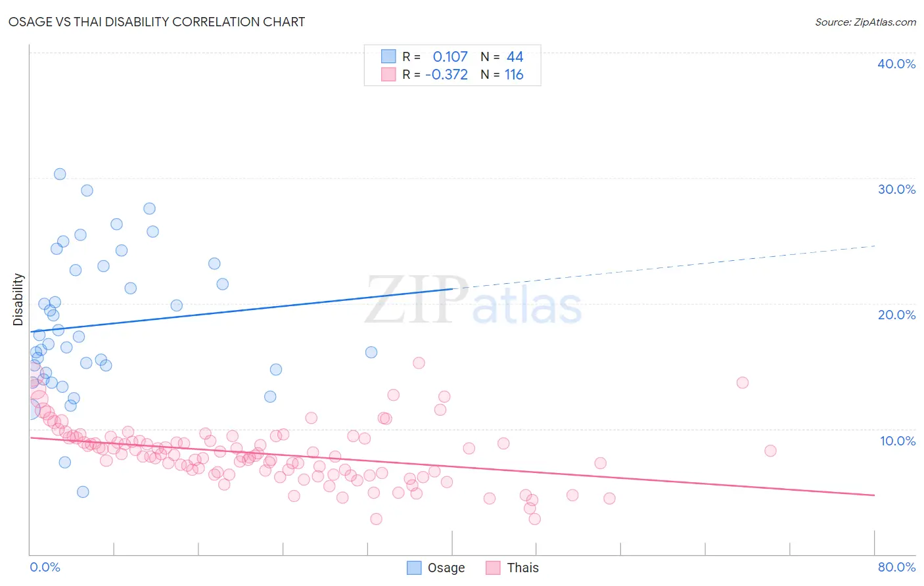Select the Osage legend label
This screenshot has width=924, height=586.
[x=446, y=568]
